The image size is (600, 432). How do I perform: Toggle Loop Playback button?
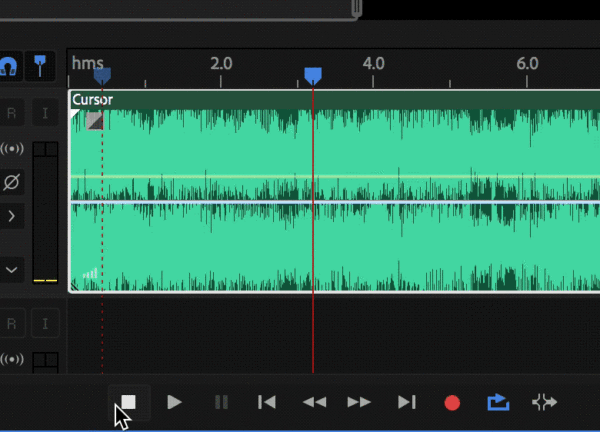click(498, 402)
